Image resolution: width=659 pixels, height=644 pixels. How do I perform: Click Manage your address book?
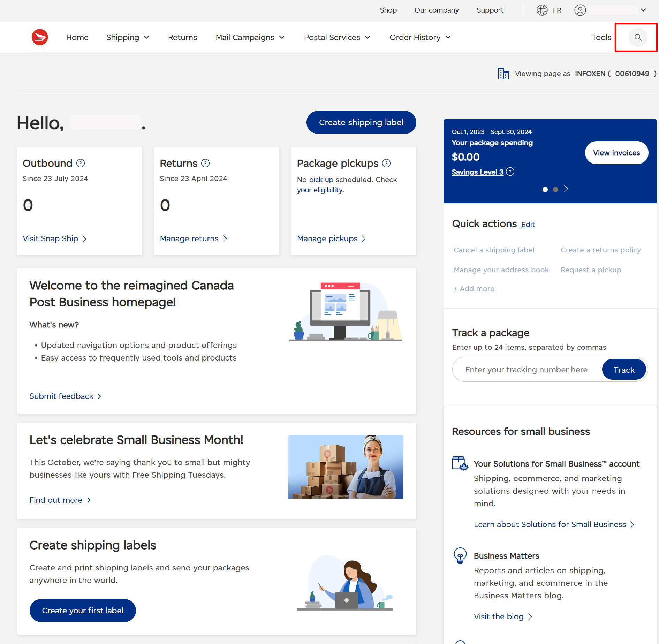(x=501, y=270)
